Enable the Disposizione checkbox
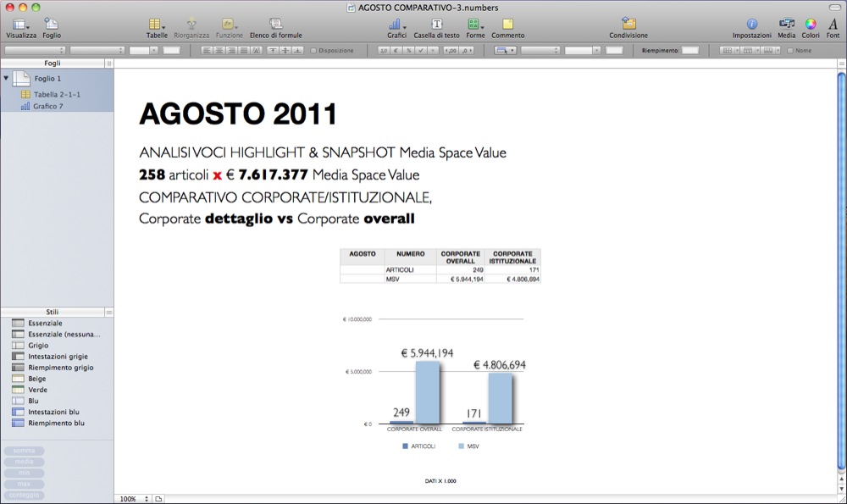Screen dimensions: 847x504 [x=314, y=51]
